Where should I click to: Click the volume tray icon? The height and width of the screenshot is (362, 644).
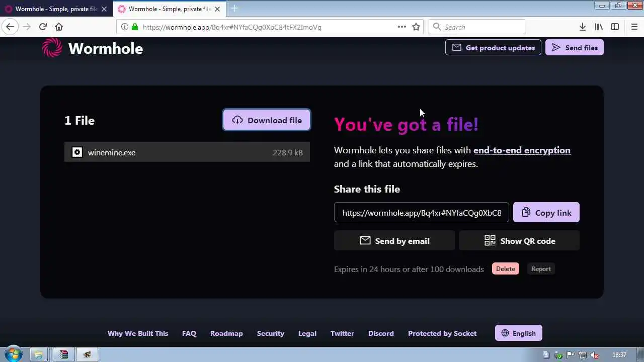point(595,355)
